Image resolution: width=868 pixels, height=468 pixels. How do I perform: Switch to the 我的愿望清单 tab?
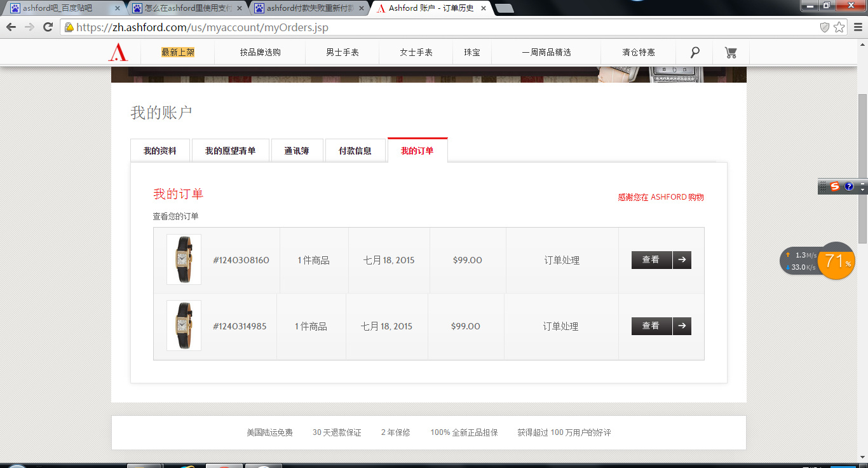click(231, 151)
